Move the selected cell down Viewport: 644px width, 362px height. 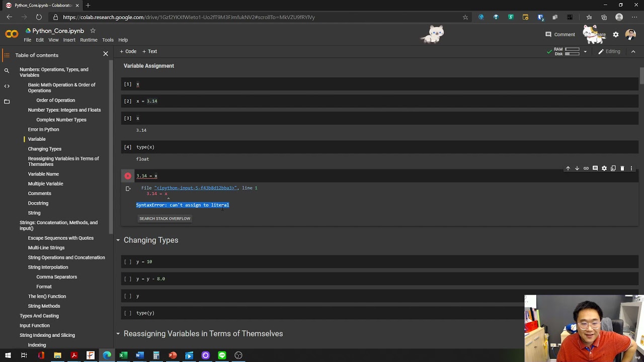pyautogui.click(x=577, y=168)
